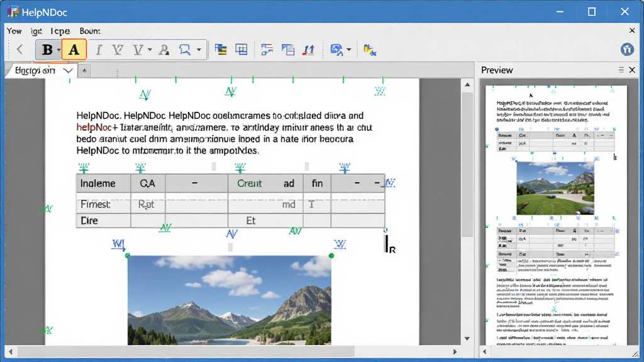Click the editor horizontal scrollbar right arrow

click(x=455, y=352)
